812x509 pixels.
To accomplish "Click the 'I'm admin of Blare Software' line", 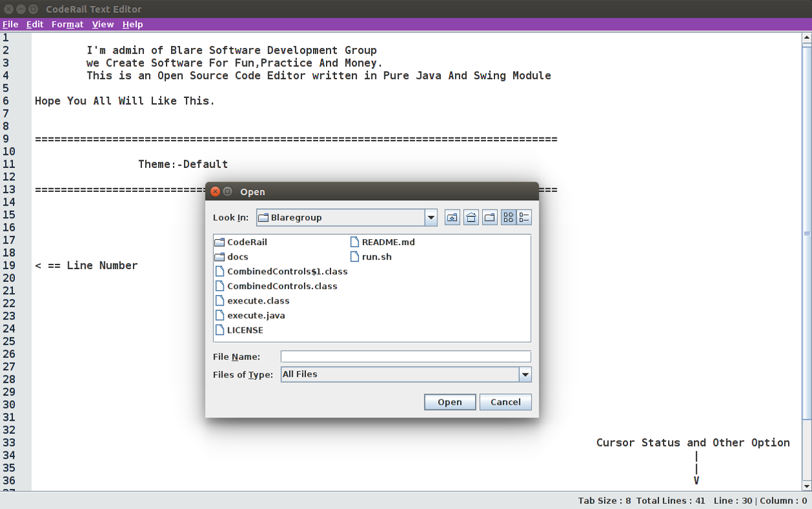I will pyautogui.click(x=231, y=51).
